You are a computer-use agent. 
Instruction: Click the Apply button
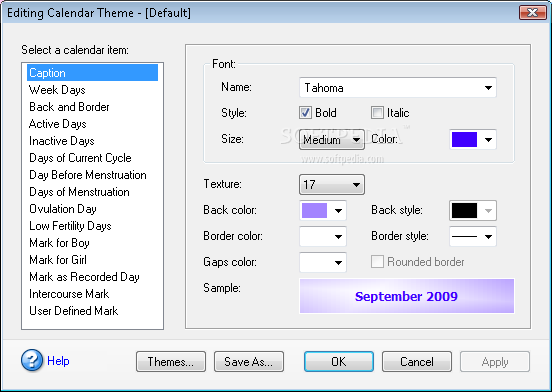pos(495,361)
